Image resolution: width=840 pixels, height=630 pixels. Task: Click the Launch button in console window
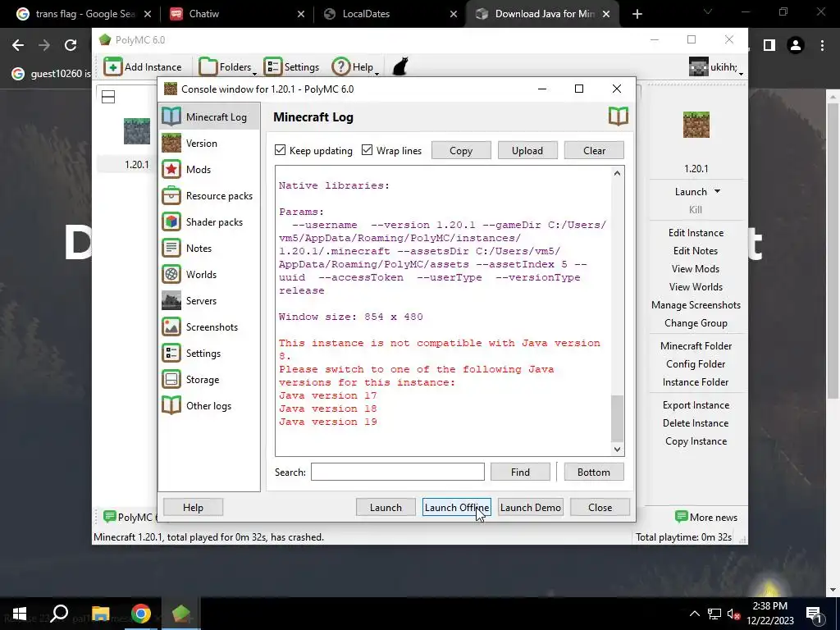click(x=386, y=507)
